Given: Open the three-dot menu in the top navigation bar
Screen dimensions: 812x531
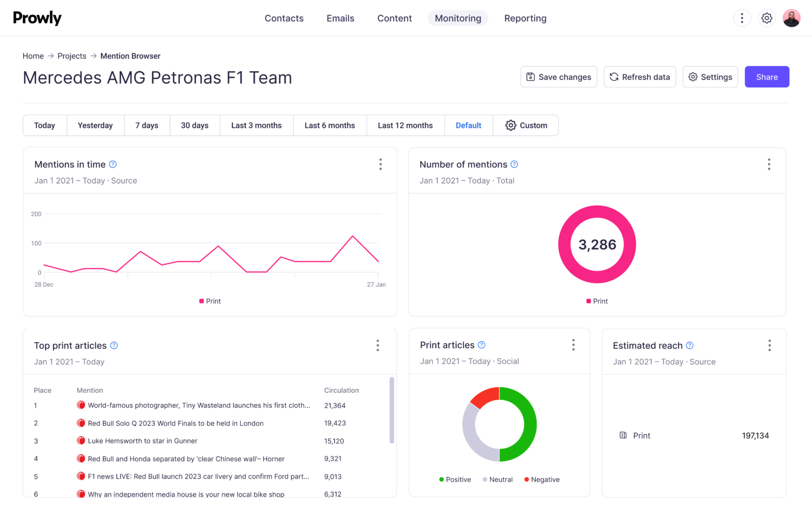Looking at the screenshot, I should 742,17.
